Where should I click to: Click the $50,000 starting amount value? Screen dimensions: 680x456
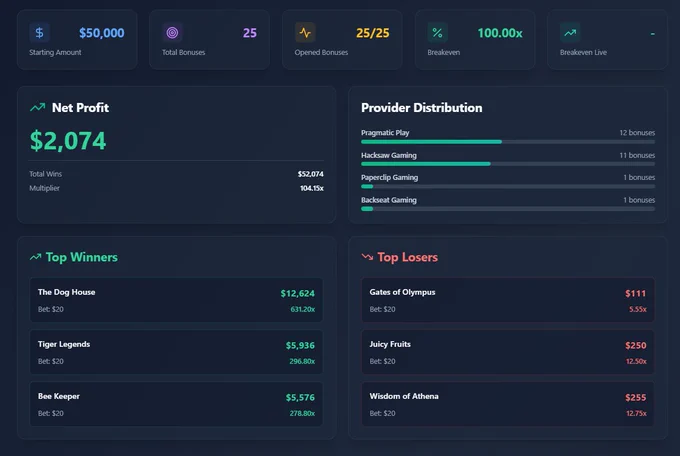coord(101,33)
